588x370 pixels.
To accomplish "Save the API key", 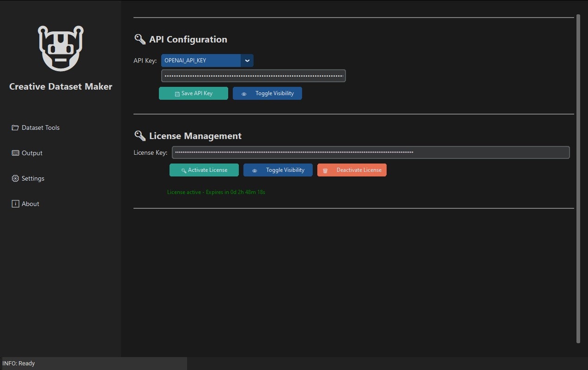I will [x=194, y=93].
